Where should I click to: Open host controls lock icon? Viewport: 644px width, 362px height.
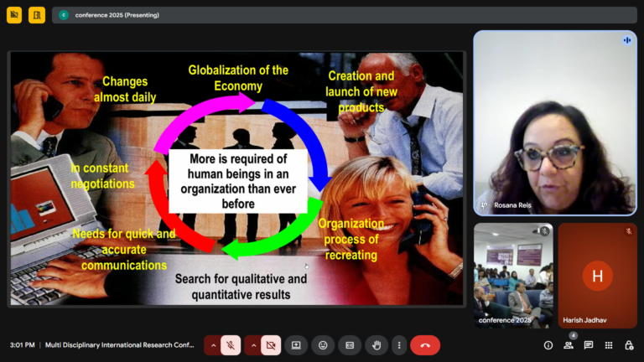(629, 345)
